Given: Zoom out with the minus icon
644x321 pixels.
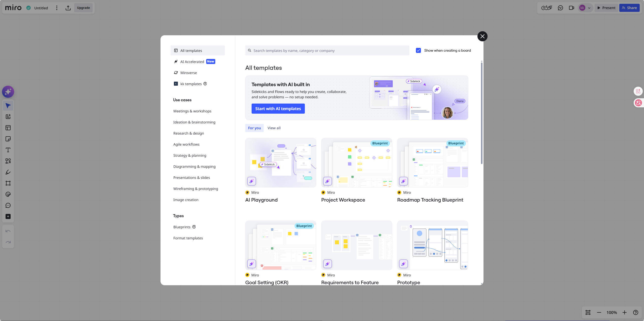Looking at the screenshot, I should click(599, 312).
